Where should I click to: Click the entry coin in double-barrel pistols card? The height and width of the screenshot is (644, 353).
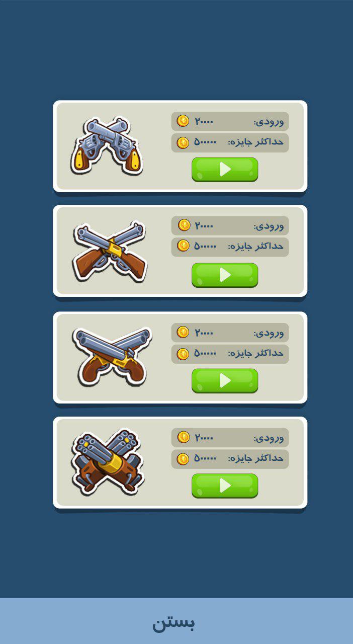point(183,332)
